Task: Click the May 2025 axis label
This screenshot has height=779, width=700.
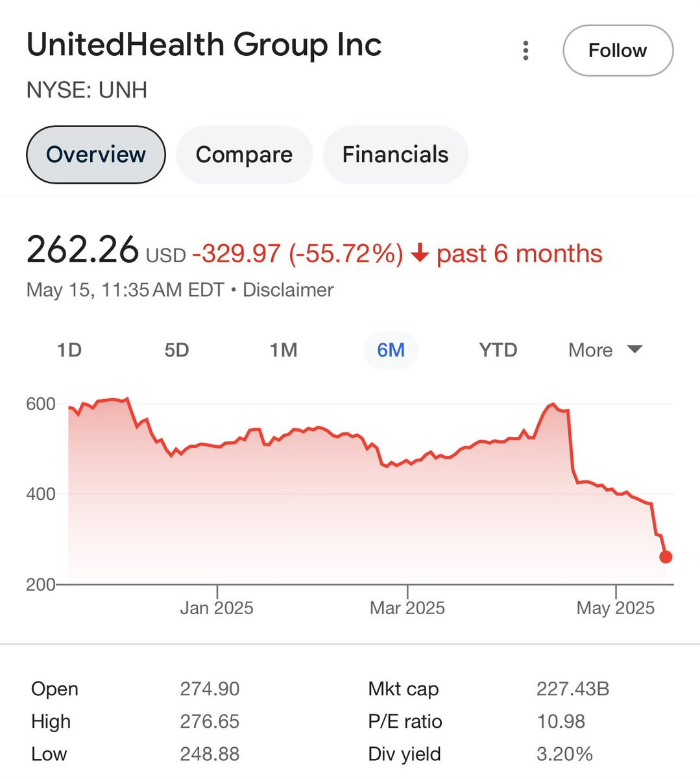Action: 616,608
